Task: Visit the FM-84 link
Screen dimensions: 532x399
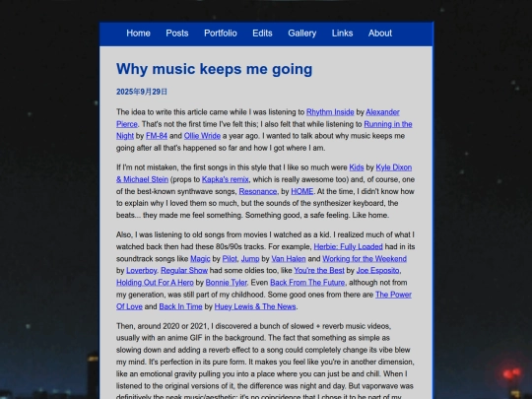Action: coord(157,136)
